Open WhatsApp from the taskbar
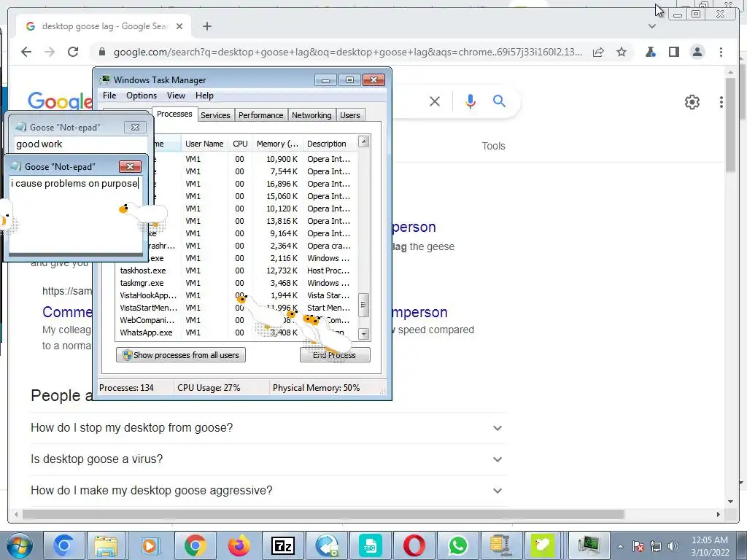Viewport: 747px width, 560px height. (458, 545)
